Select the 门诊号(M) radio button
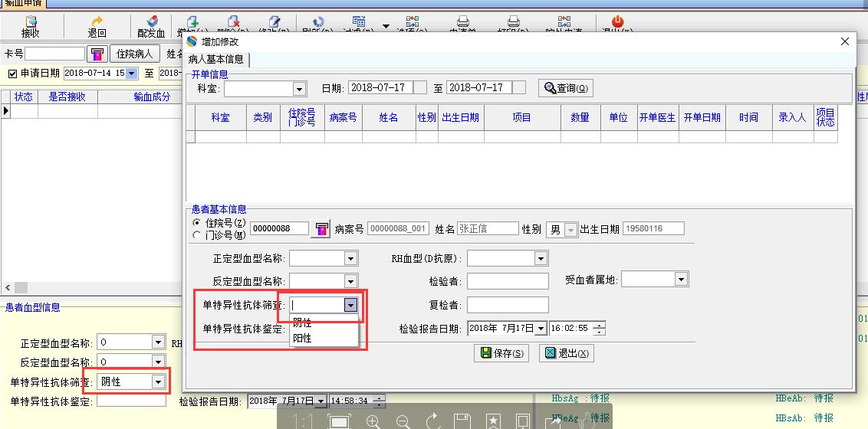Screen dimensions: 868x429 point(196,235)
